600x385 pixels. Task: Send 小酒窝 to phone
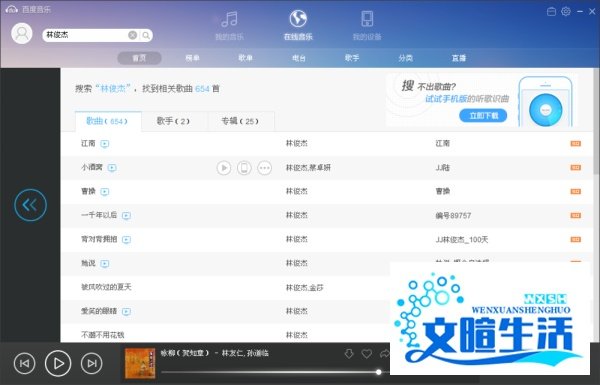click(244, 168)
